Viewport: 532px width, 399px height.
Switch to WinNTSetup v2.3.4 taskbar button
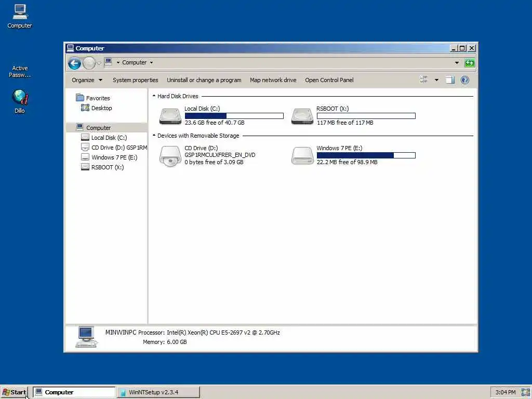[158, 392]
